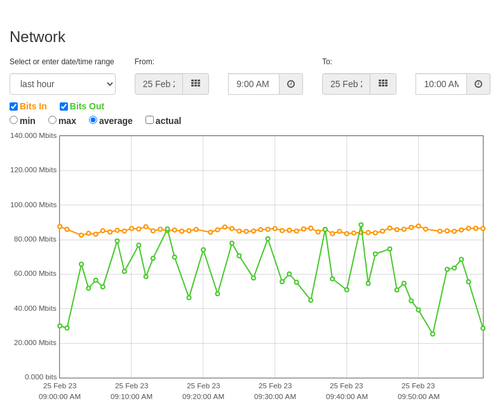This screenshot has width=500, height=403.
Task: Open the 'last hour' time range dropdown
Action: point(63,84)
